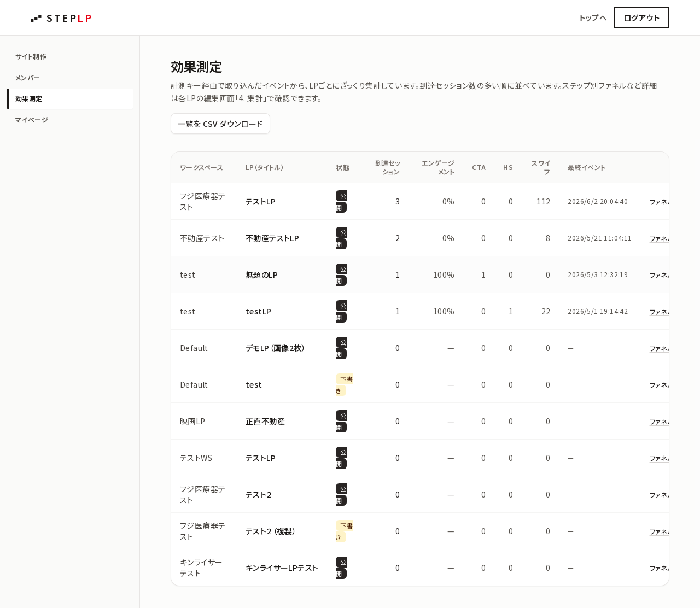This screenshot has width=700, height=608.
Task: Open funnel link for デモLP row
Action: tap(658, 348)
